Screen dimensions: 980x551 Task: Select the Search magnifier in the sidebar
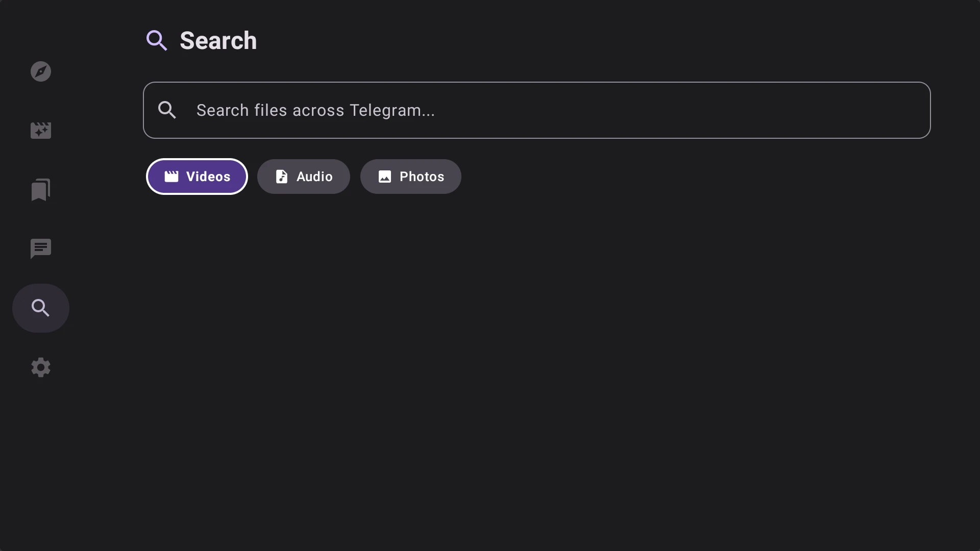click(41, 308)
